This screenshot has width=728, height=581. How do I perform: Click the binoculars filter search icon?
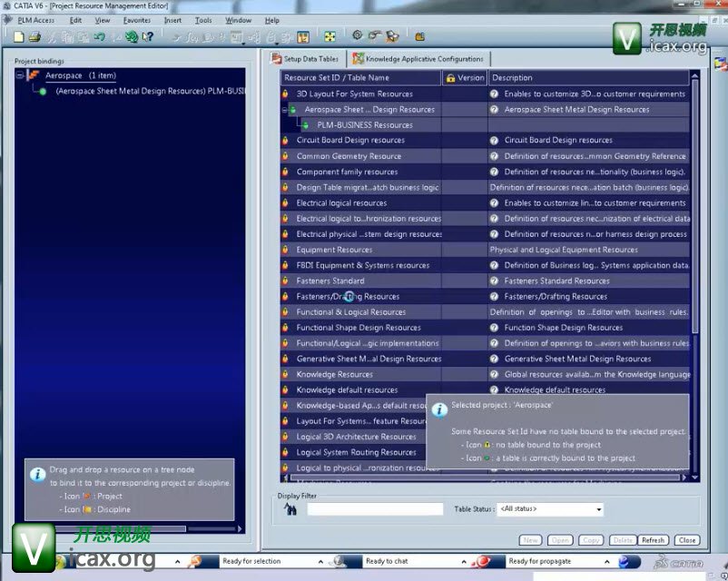291,509
